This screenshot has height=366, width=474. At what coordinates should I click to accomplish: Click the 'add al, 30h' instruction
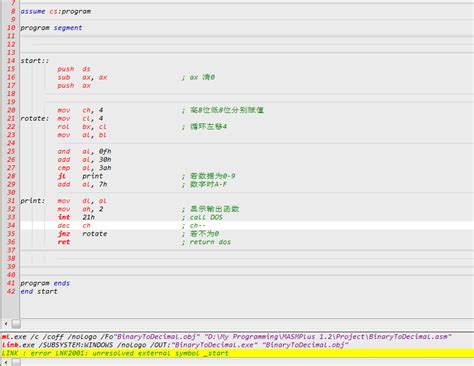pos(84,159)
